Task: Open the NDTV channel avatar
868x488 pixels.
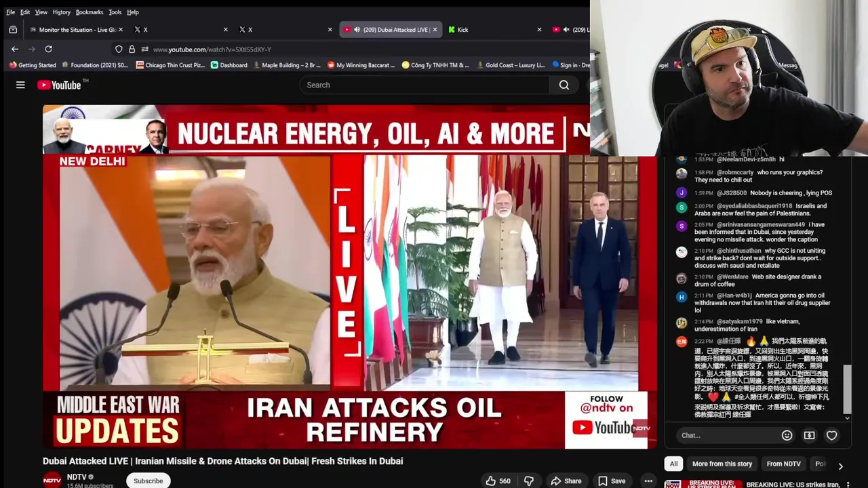Action: 52,480
